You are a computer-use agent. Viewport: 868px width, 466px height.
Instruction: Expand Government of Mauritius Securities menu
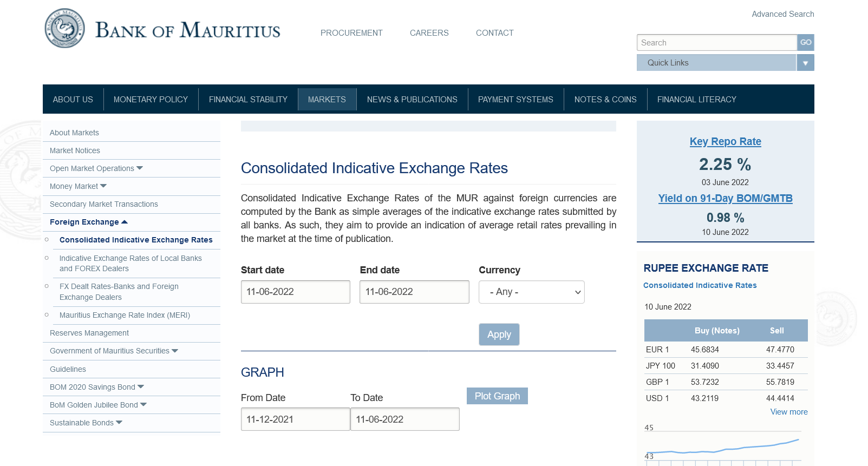pos(175,351)
